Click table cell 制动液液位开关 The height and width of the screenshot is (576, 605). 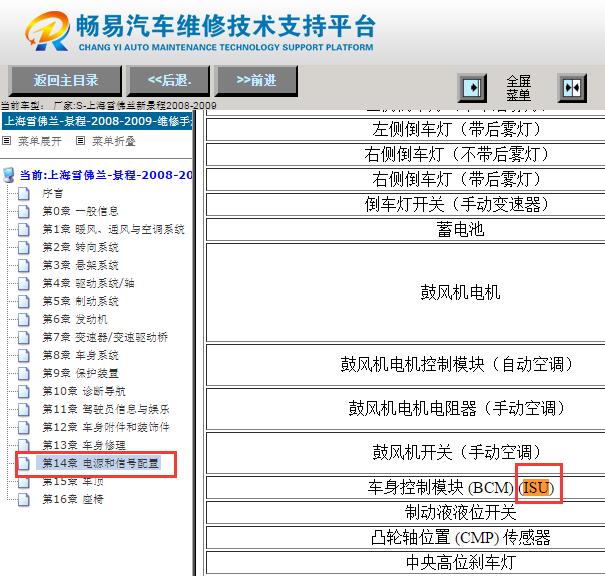[x=406, y=513]
